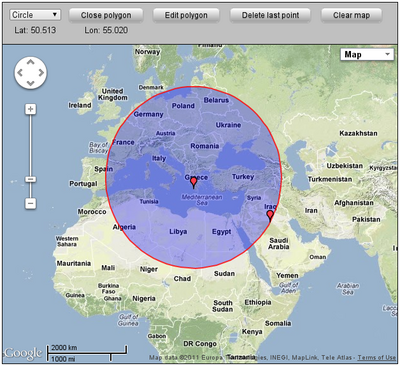Viewport: 400px width, 366px height.
Task: Click the Germany label on map
Action: click(148, 114)
